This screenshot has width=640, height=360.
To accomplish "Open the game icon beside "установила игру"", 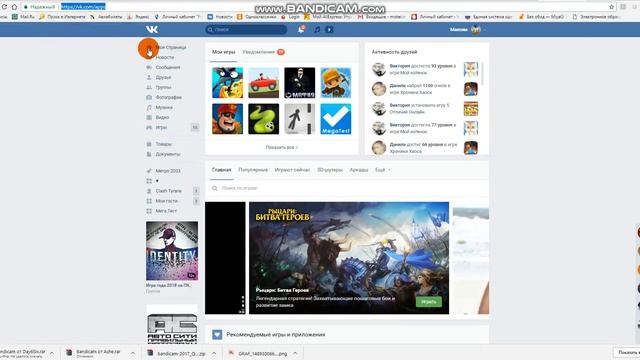I will [x=471, y=109].
